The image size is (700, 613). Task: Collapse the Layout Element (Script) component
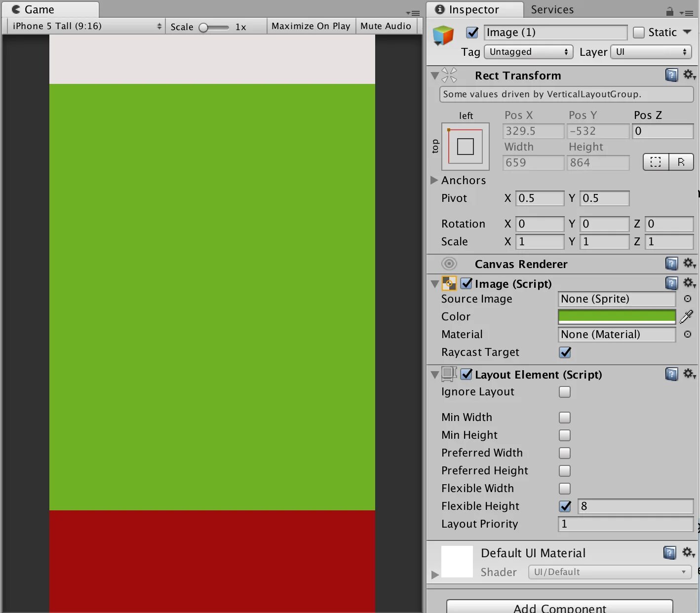pyautogui.click(x=435, y=375)
